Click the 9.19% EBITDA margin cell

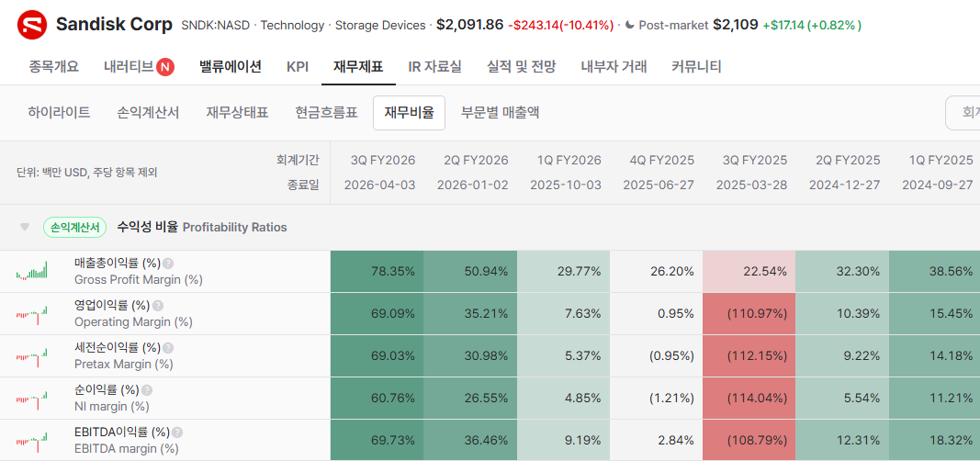tap(563, 441)
